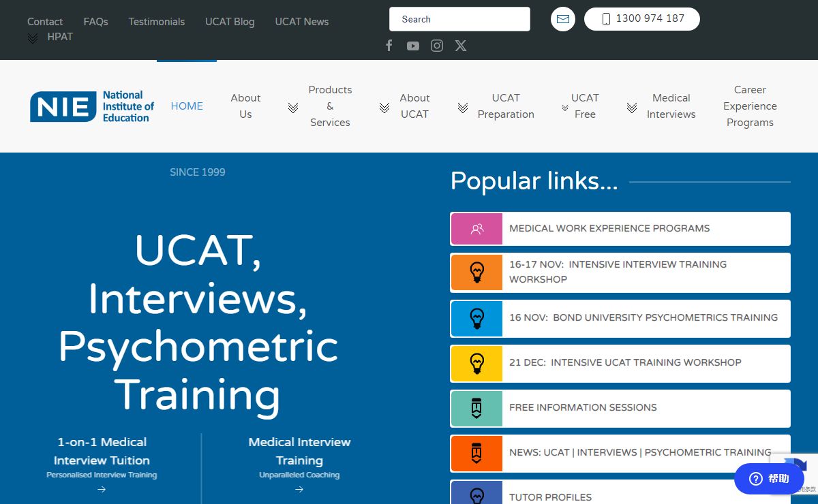The height and width of the screenshot is (504, 818).
Task: Open the YouTube social icon
Action: pyautogui.click(x=413, y=46)
